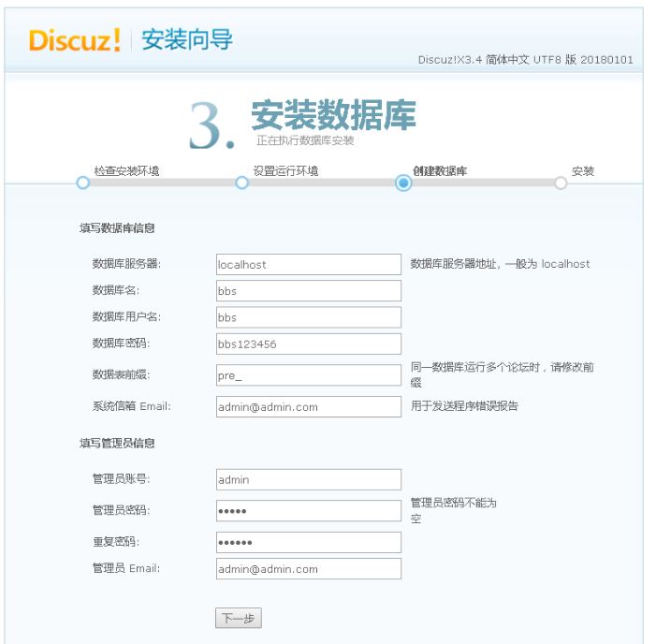The width and height of the screenshot is (656, 644).
Task: Click the 数据库服务器 localhost input field
Action: [308, 265]
